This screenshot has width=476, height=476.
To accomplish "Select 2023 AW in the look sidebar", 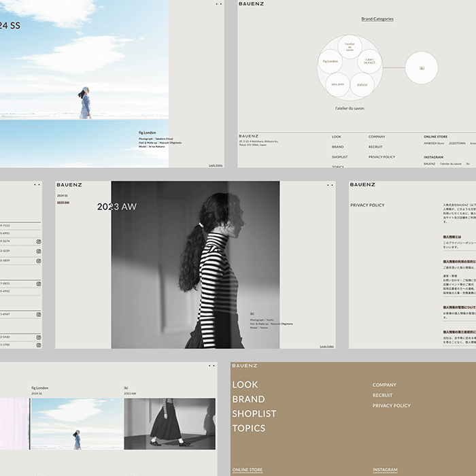I will tap(63, 203).
